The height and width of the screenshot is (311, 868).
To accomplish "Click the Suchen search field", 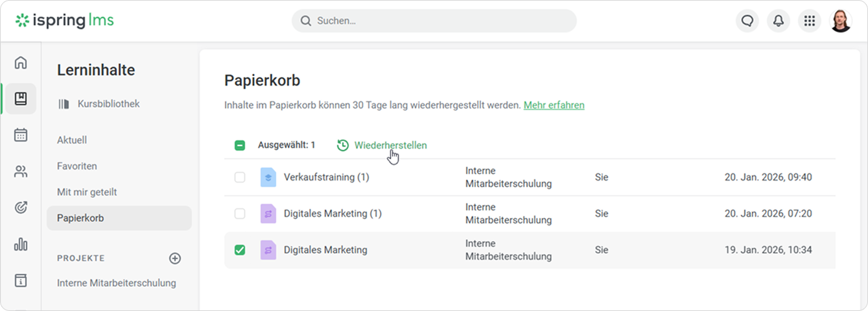I will [x=434, y=21].
